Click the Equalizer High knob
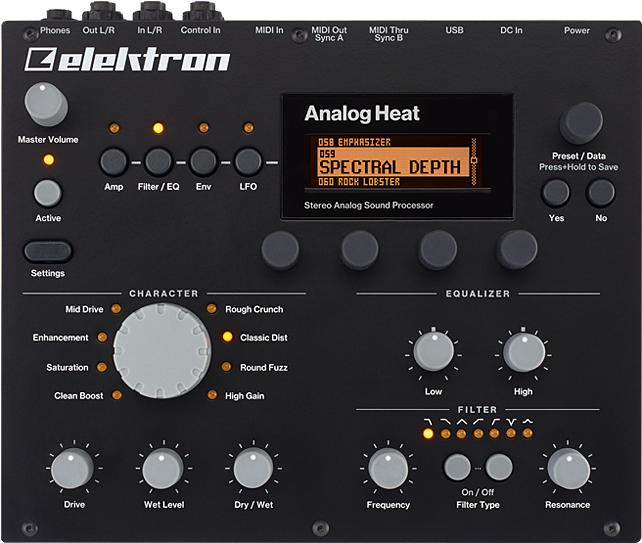Viewport: 642px width, 543px height. pyautogui.click(x=524, y=352)
